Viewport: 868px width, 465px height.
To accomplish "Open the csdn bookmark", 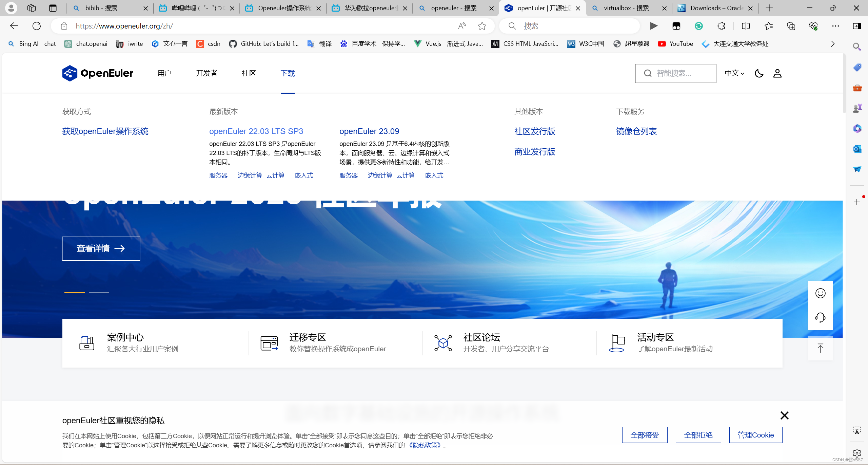I will (x=208, y=44).
